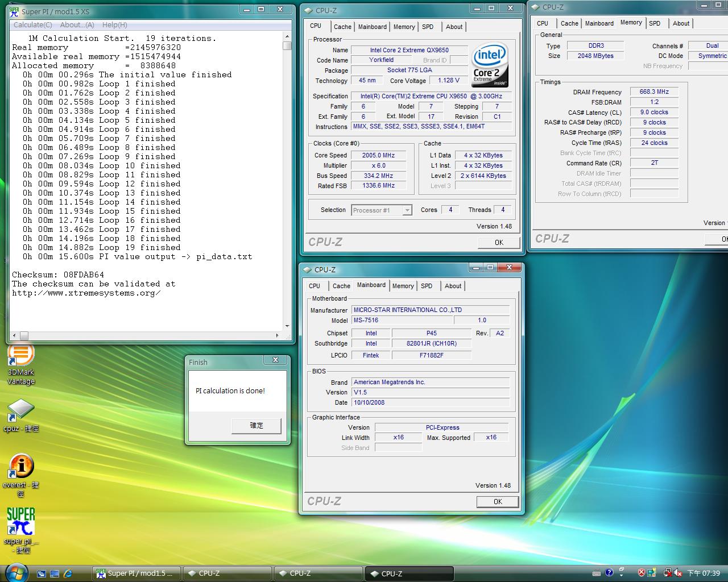Launch Internet Explorer from quick launch

(x=68, y=573)
